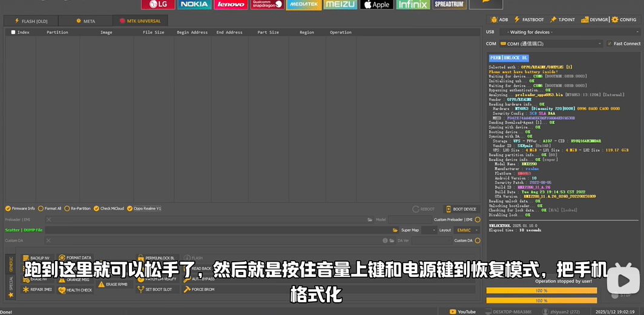
Task: Open YouTube link in status bar
Action: coord(463,312)
